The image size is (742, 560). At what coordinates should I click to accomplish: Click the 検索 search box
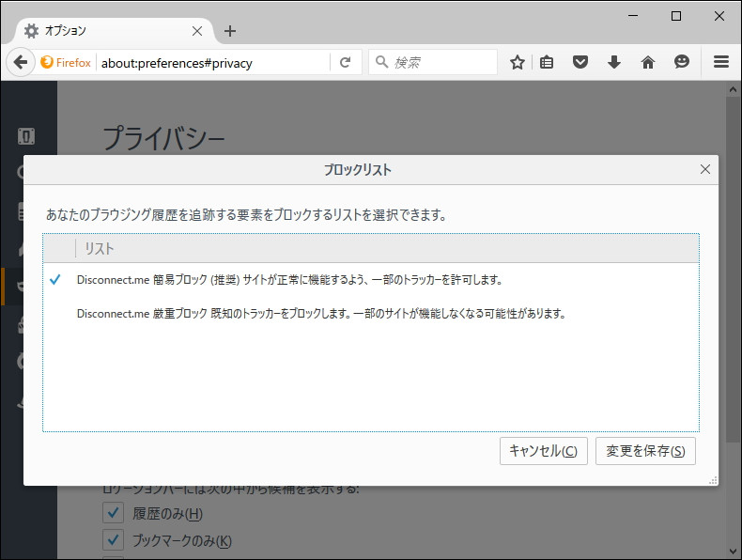[x=433, y=62]
